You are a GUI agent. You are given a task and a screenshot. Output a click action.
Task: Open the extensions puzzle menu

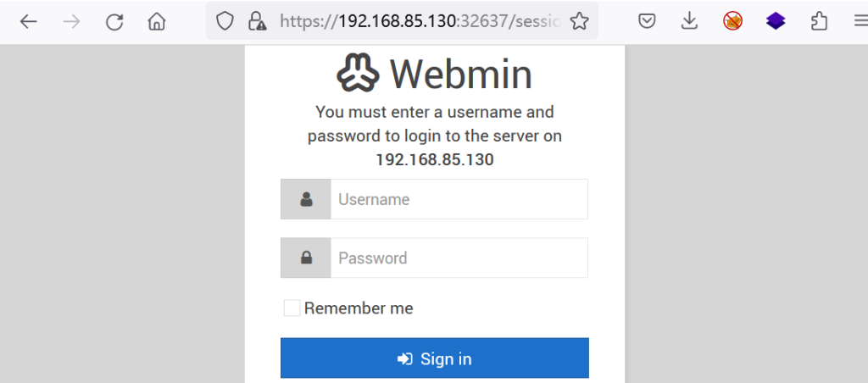click(x=819, y=21)
